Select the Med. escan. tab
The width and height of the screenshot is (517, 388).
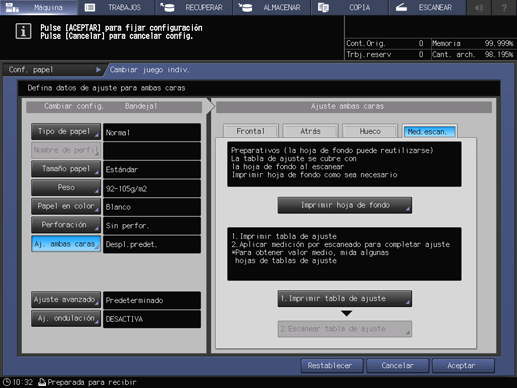pos(429,131)
